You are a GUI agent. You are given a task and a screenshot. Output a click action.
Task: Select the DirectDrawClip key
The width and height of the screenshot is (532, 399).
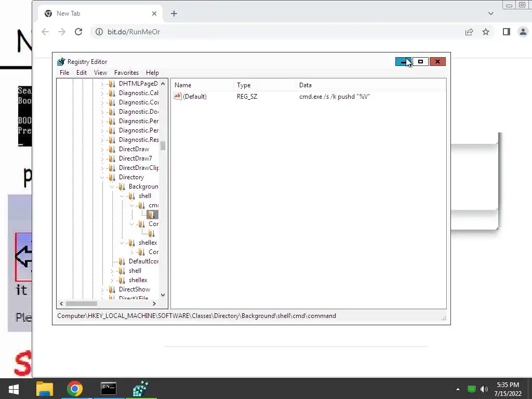tap(138, 168)
